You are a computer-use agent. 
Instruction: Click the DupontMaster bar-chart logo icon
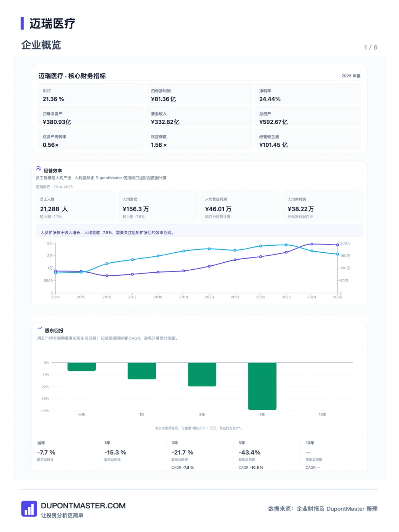(x=29, y=509)
